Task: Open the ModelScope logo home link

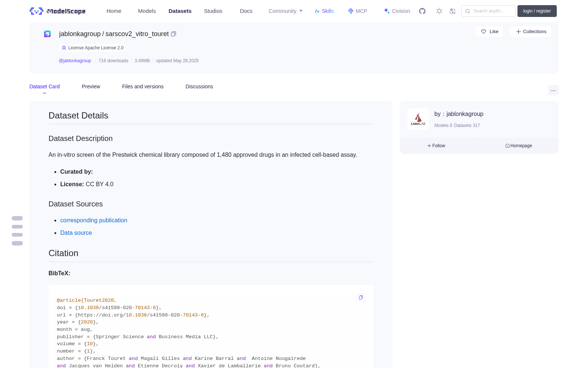Action: tap(58, 11)
